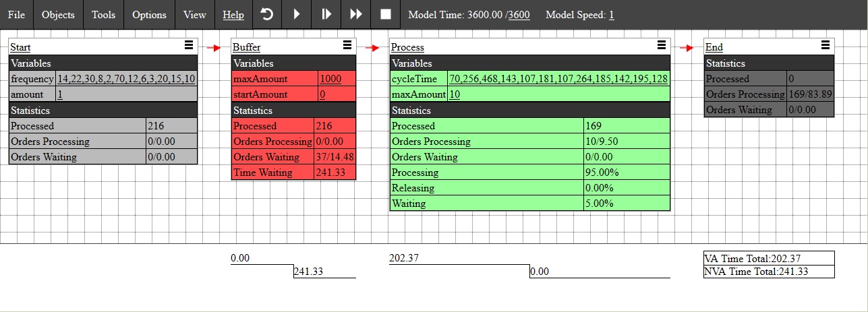Click the Start frequency value list
This screenshot has width=868, height=312.
click(126, 79)
